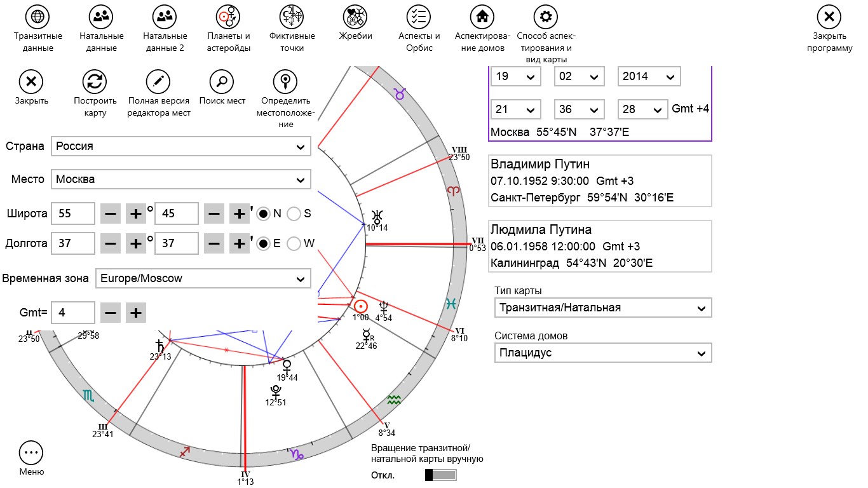Viewport: 868px width, 488px height.
Task: Expand Тип карты dropdown
Action: coord(602,308)
